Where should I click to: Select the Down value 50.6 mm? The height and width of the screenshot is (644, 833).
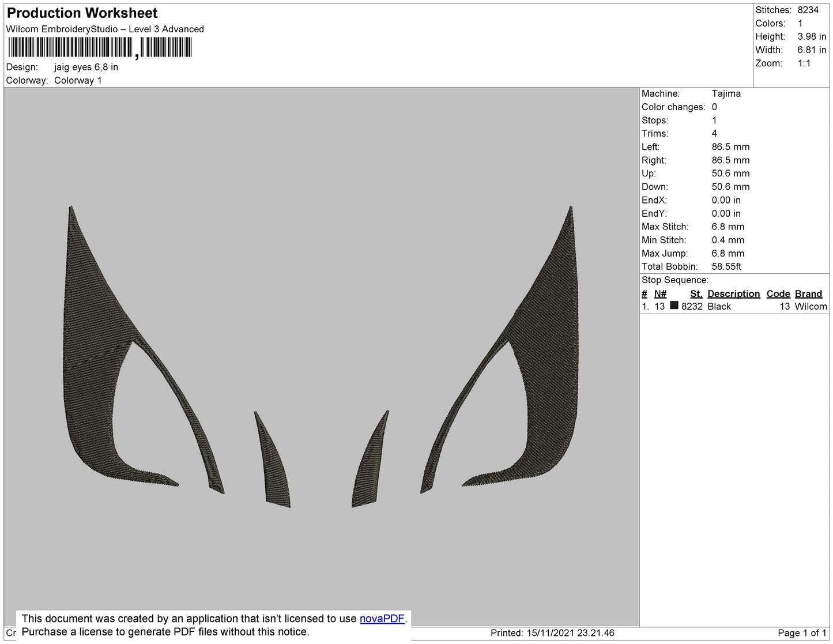click(x=730, y=187)
